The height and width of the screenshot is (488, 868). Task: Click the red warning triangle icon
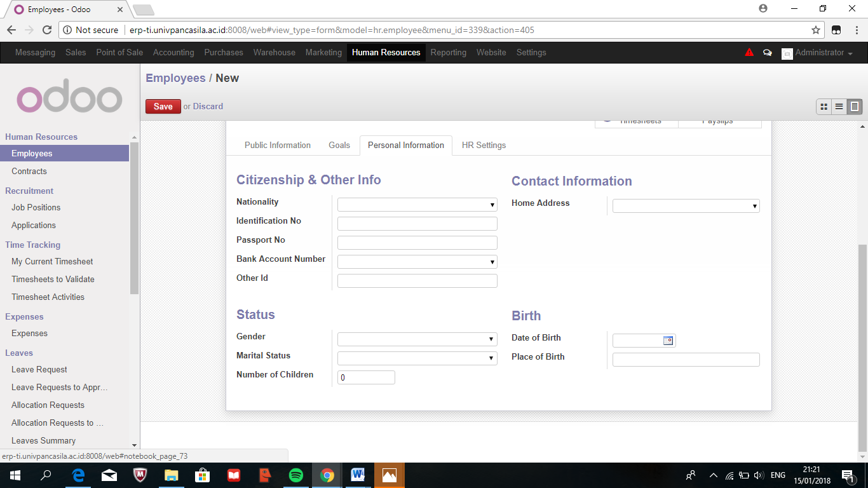point(749,53)
